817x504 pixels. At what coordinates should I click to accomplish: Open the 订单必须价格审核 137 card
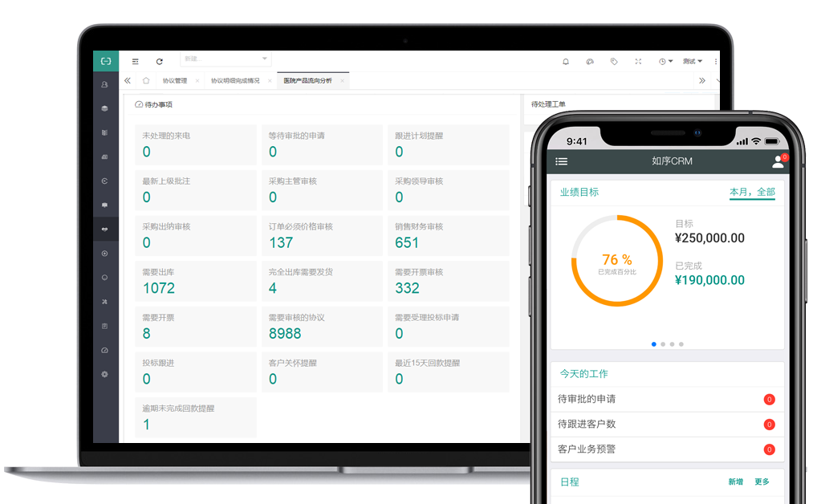tap(322, 236)
